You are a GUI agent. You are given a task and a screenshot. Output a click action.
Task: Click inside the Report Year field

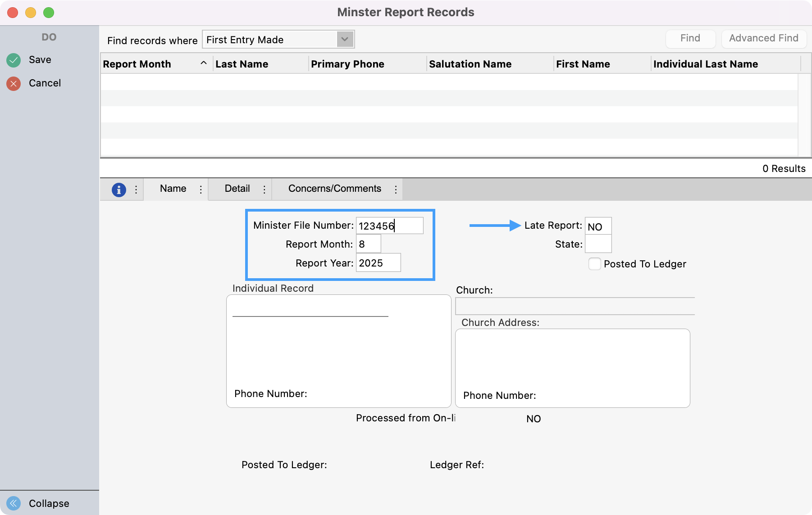[378, 262]
